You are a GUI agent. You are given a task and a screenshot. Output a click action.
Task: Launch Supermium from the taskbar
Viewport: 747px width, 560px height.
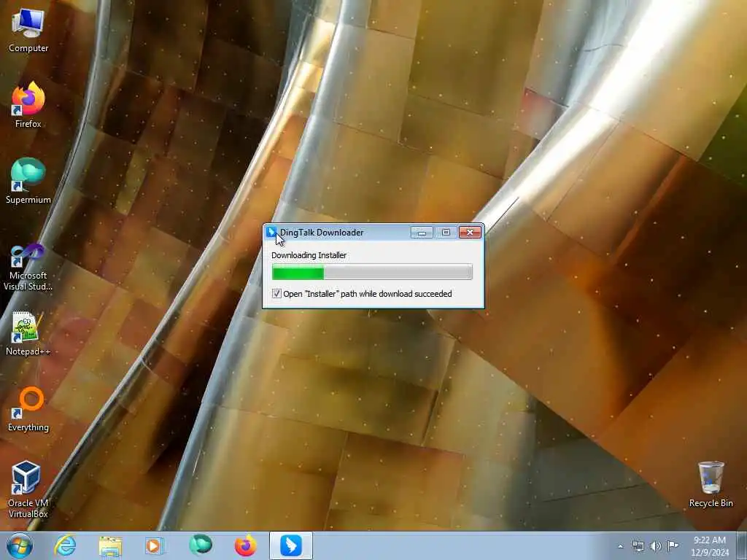(x=201, y=545)
